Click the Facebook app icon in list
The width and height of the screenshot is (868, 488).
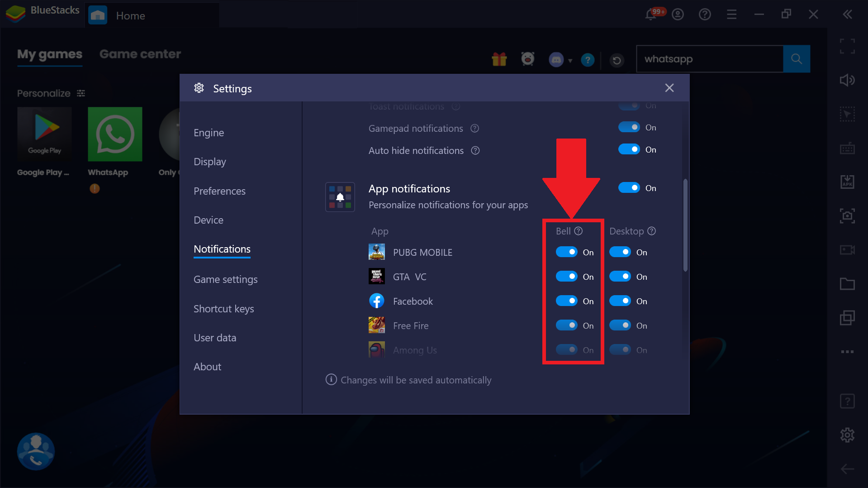[377, 301]
